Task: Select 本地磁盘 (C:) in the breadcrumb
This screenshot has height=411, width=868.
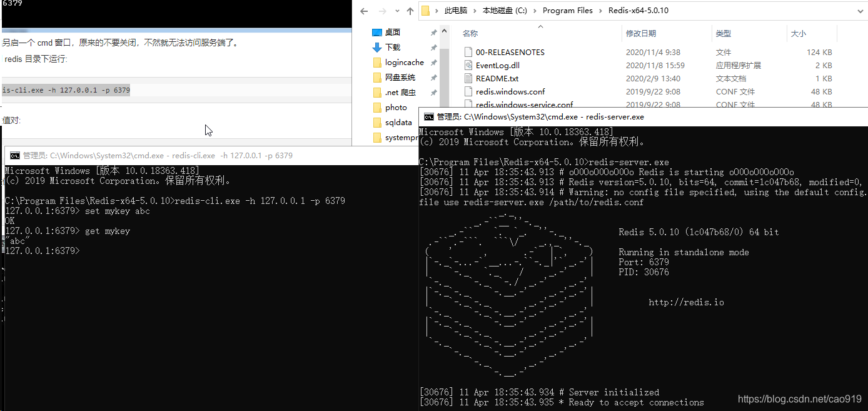Action: (504, 11)
